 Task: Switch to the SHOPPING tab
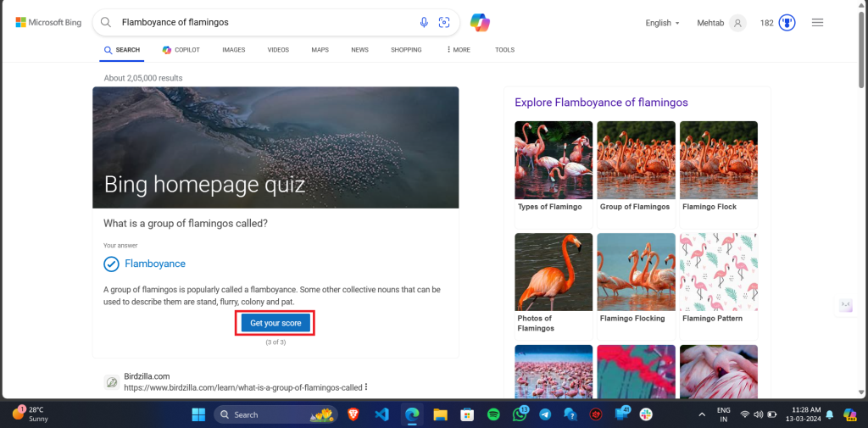pos(406,50)
